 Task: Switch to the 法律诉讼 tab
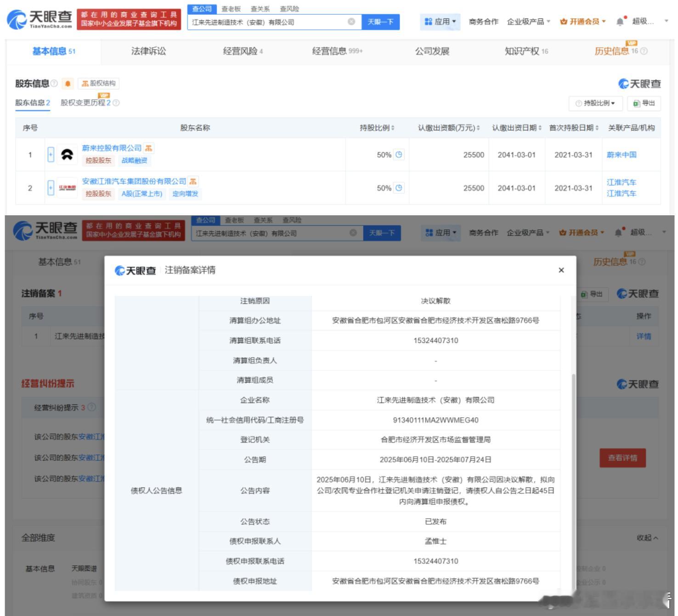(148, 51)
